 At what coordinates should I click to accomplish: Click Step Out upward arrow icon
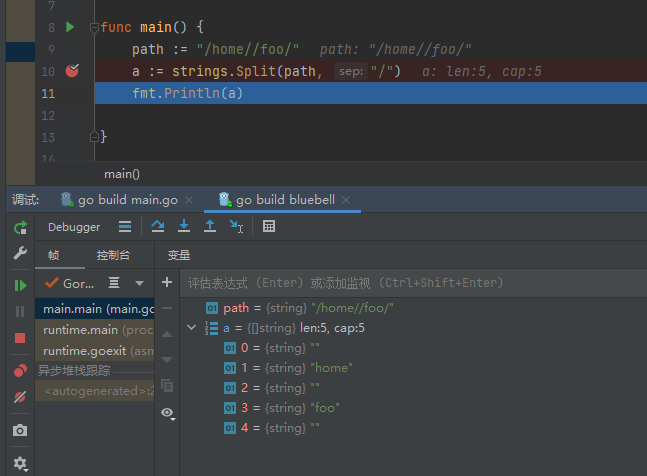(x=210, y=227)
